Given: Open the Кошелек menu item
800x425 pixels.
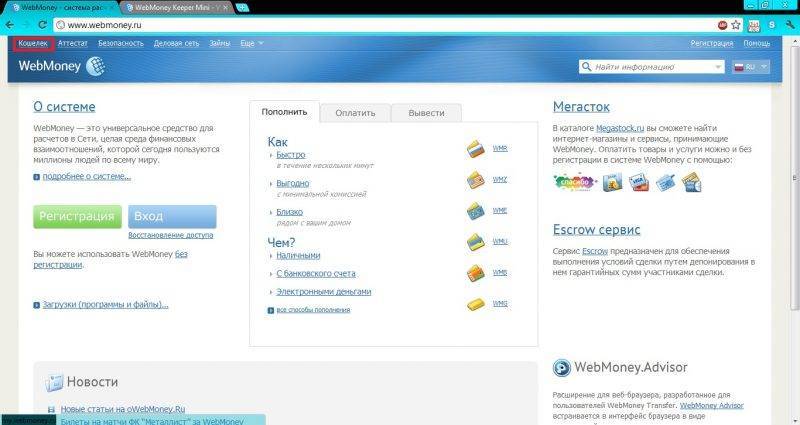Looking at the screenshot, I should (33, 43).
